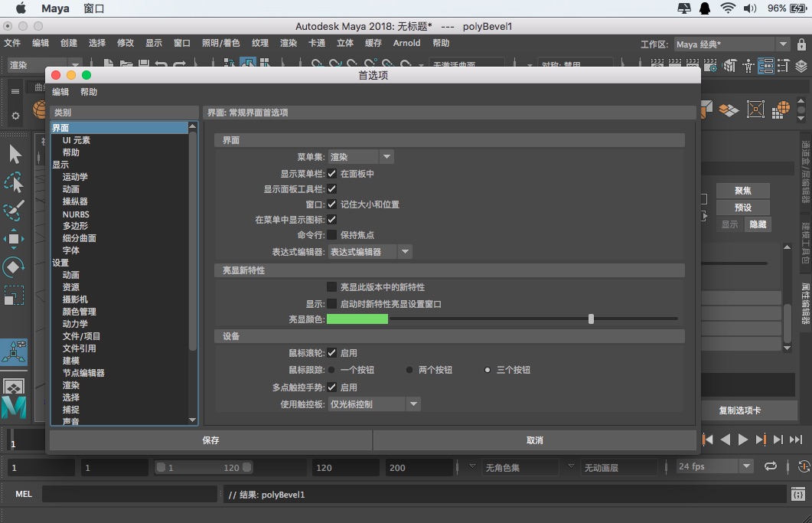Screen dimensions: 812x523
Task: Select the arrow Select tool in toolbox
Action: 14,153
